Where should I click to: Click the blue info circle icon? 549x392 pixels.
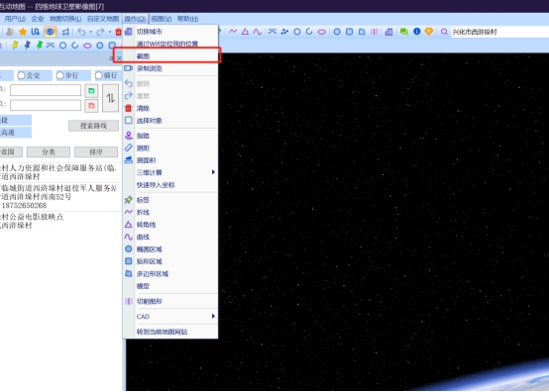(416, 32)
